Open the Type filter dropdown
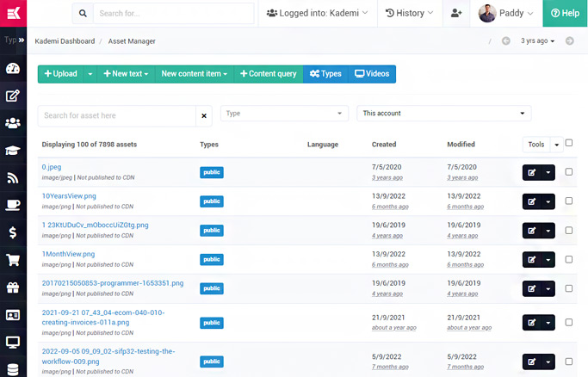Image resolution: width=588 pixels, height=377 pixels. [x=285, y=114]
